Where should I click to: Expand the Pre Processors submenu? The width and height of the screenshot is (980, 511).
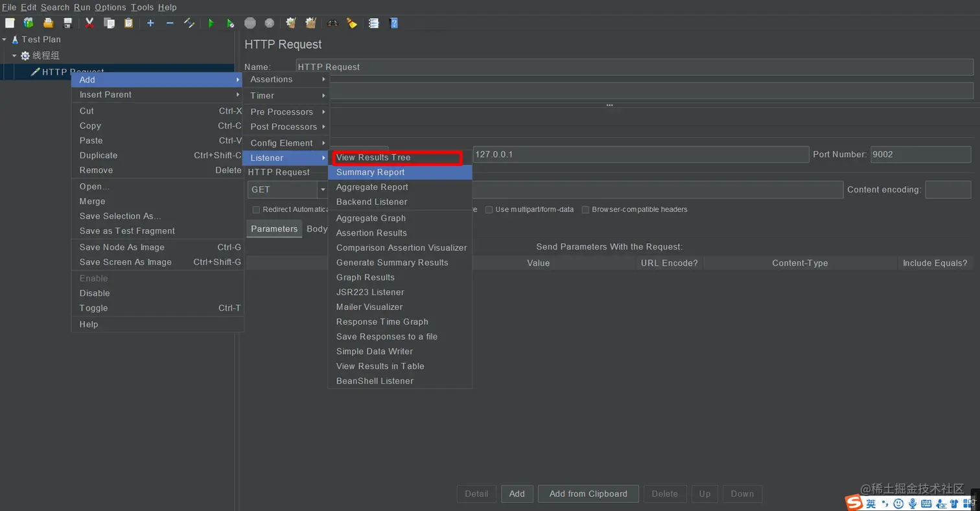[286, 112]
